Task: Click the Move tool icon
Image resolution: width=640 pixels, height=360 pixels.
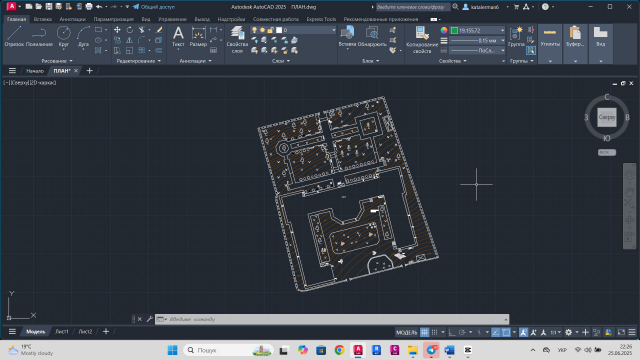Action: coord(117,30)
